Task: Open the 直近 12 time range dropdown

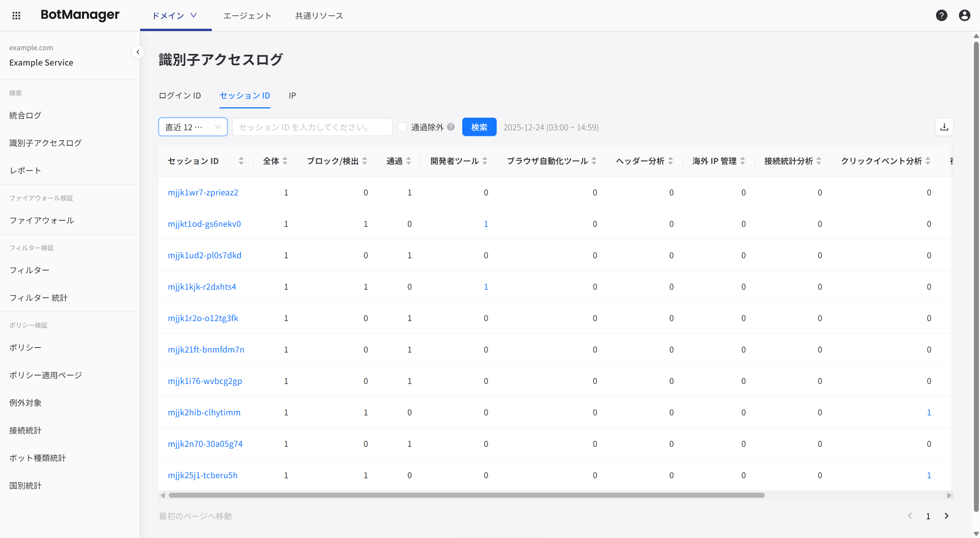Action: (x=193, y=127)
